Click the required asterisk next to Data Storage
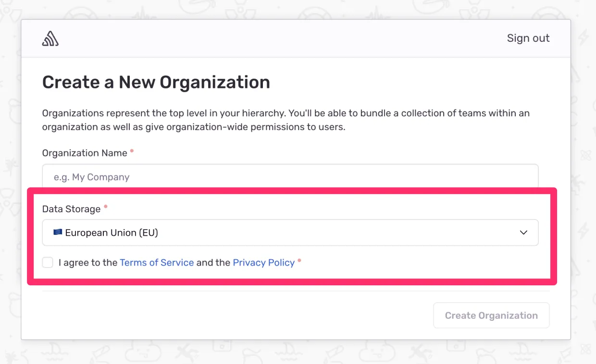The width and height of the screenshot is (596, 364). pos(105,206)
